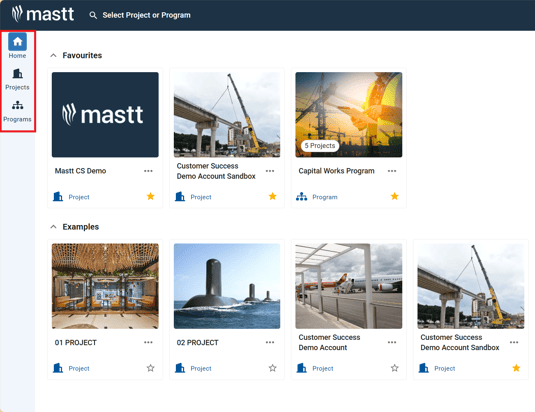Favourite 02 PROJECT with the star

(x=272, y=368)
